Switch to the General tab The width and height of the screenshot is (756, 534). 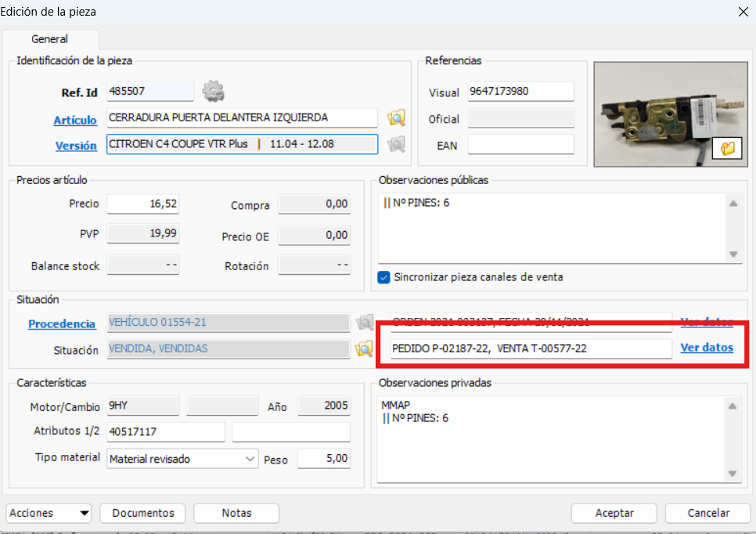pyautogui.click(x=49, y=38)
